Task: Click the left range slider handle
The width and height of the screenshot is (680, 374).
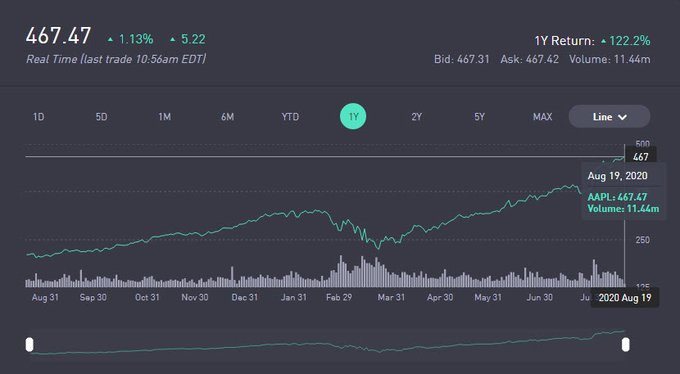Action: click(29, 345)
